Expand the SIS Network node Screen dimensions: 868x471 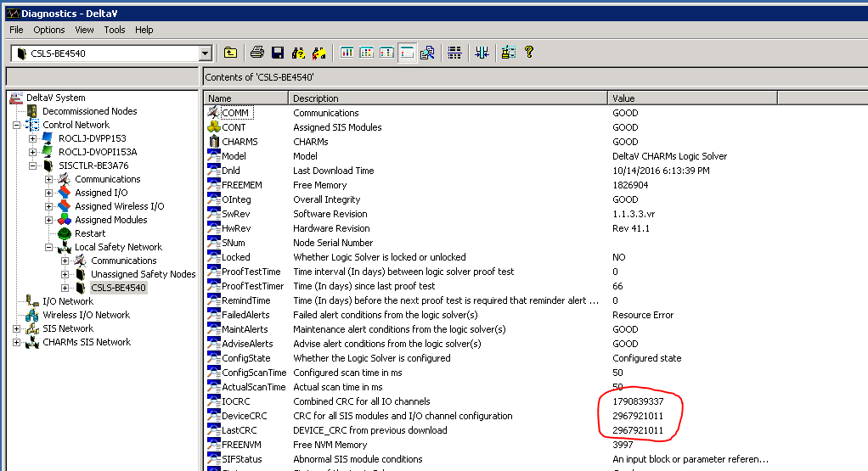click(17, 329)
